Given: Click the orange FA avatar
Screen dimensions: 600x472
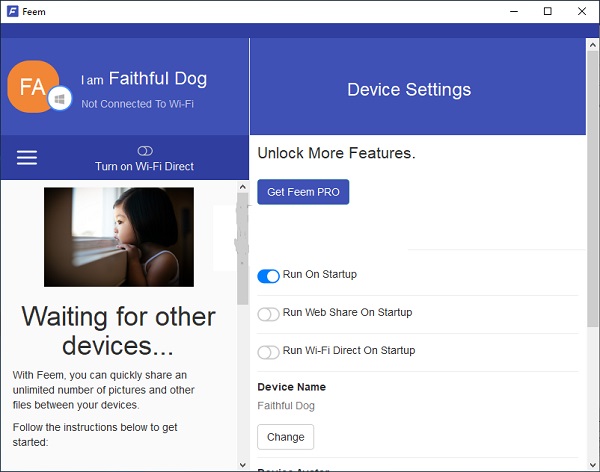Looking at the screenshot, I should (x=32, y=87).
